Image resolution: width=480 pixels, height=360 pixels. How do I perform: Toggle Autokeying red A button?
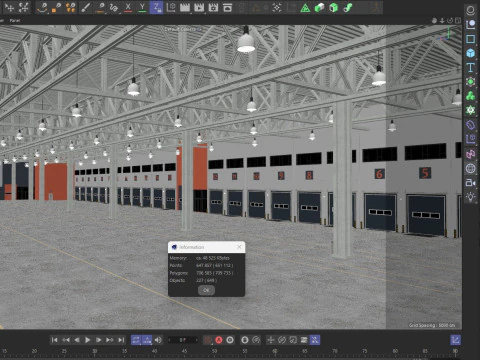coord(219,340)
